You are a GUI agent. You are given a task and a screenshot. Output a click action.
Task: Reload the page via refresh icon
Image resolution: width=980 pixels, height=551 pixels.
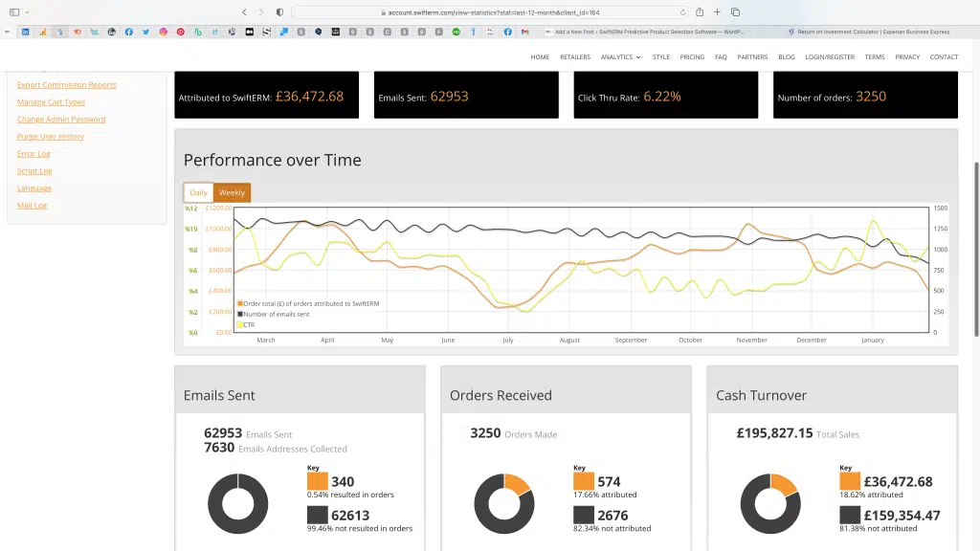[x=682, y=11]
